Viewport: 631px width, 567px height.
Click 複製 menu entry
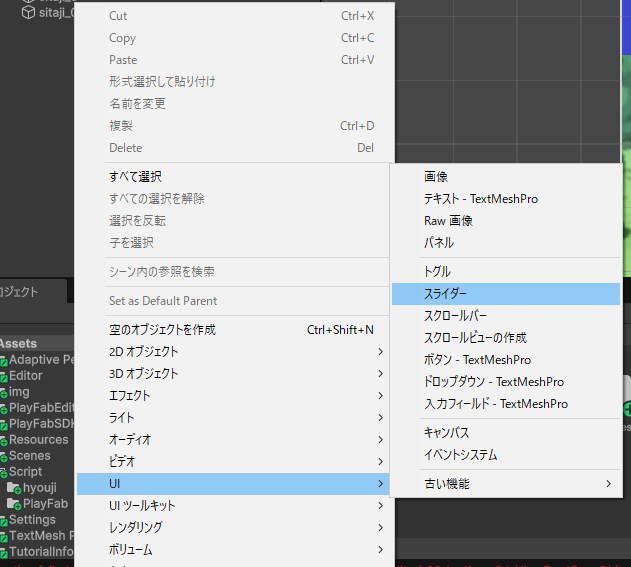pos(234,126)
